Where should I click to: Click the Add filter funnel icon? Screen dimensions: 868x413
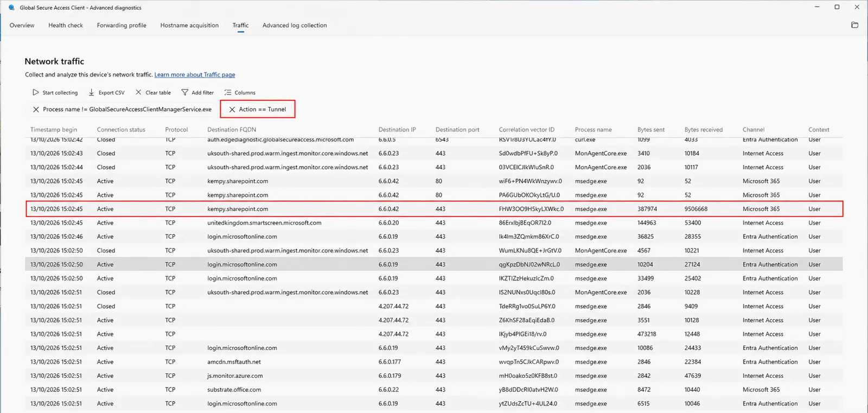tap(185, 93)
